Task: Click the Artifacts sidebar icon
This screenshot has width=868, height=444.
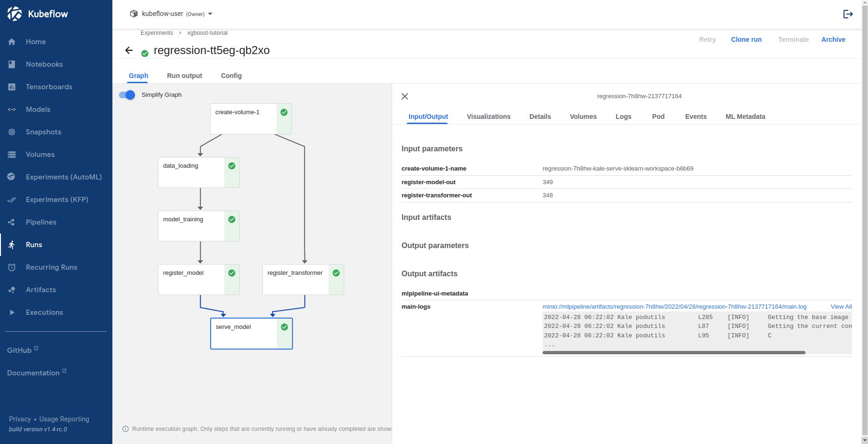Action: pyautogui.click(x=12, y=290)
